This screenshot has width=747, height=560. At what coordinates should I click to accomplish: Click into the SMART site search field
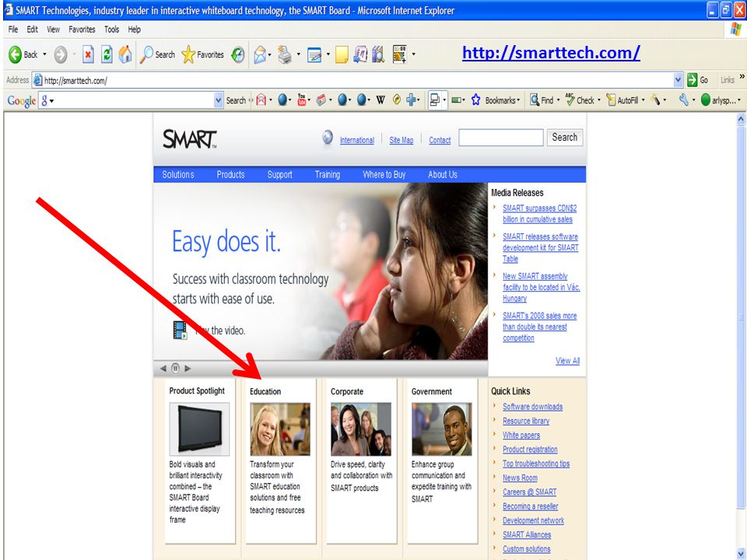pos(500,138)
